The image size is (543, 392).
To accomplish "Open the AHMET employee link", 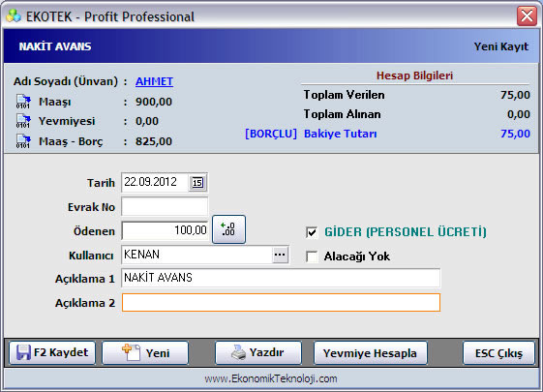I will pyautogui.click(x=154, y=81).
